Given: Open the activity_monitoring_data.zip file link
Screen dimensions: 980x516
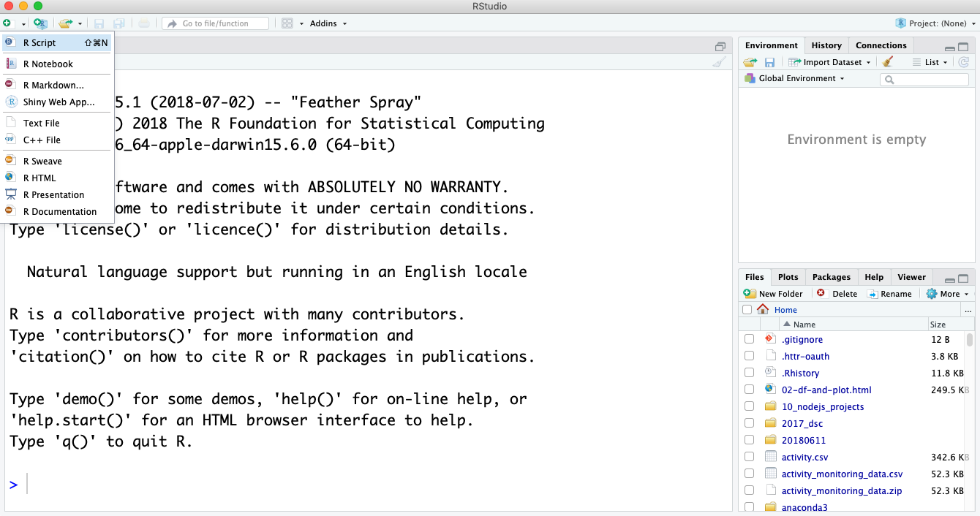Looking at the screenshot, I should click(x=841, y=490).
